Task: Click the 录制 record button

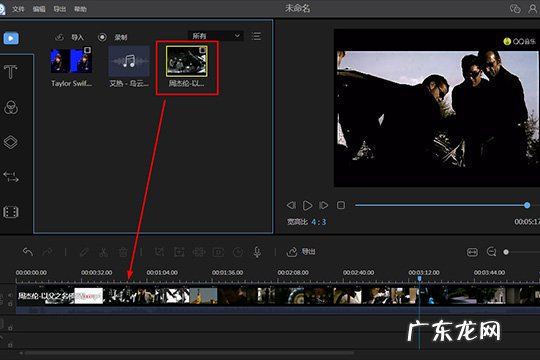Action: pyautogui.click(x=113, y=37)
